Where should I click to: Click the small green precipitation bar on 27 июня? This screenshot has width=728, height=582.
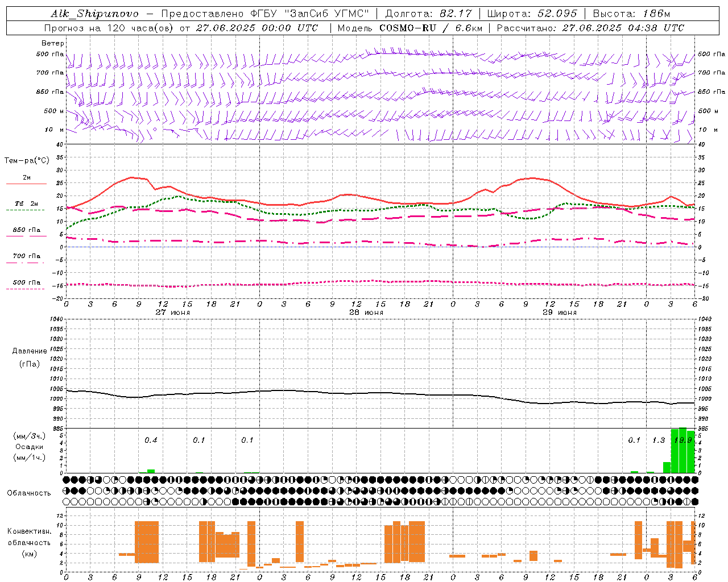[x=151, y=471]
